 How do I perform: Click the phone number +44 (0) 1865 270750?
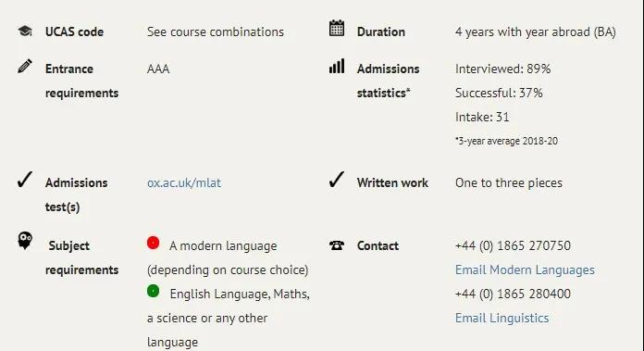(513, 245)
